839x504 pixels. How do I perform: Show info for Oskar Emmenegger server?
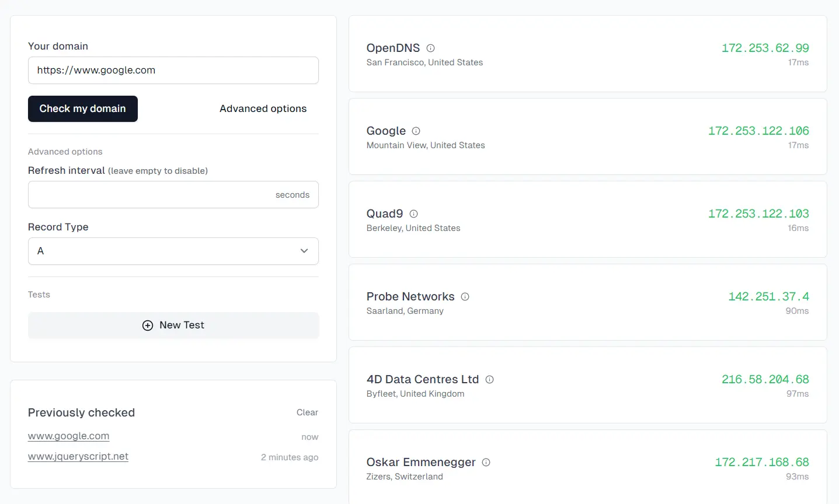pos(486,462)
